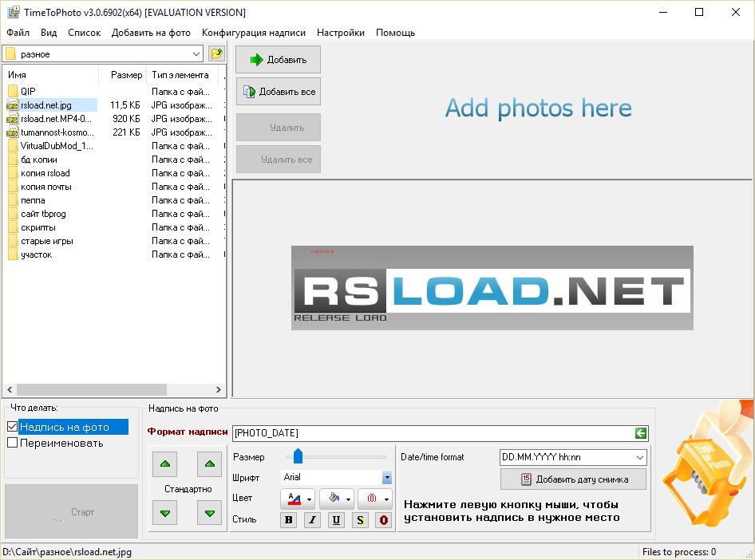Click the upper-right green up-arrow position button
The width and height of the screenshot is (755, 560).
pyautogui.click(x=209, y=463)
